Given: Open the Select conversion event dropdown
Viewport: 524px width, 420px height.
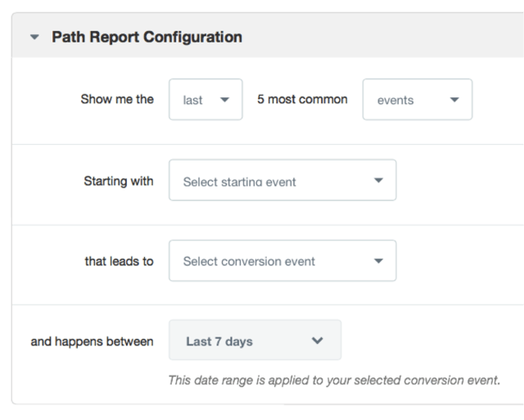Looking at the screenshot, I should (x=282, y=260).
